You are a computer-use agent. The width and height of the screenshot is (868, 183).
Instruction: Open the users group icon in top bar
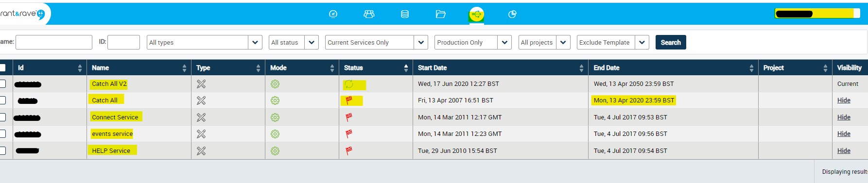pyautogui.click(x=369, y=14)
